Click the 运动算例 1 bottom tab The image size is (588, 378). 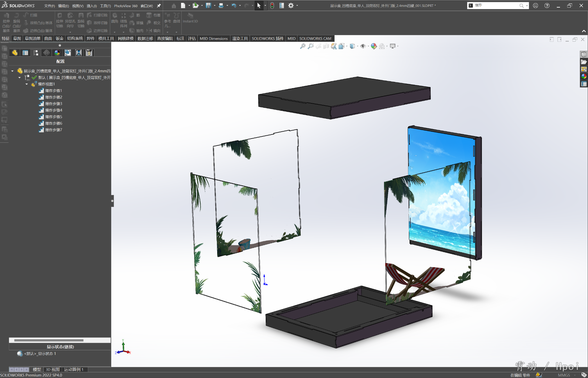(x=74, y=369)
